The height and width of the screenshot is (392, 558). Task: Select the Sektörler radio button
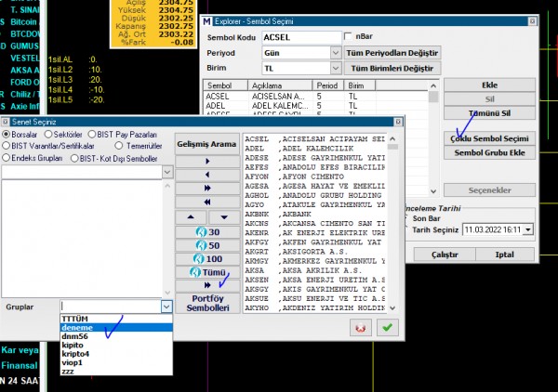pyautogui.click(x=48, y=135)
